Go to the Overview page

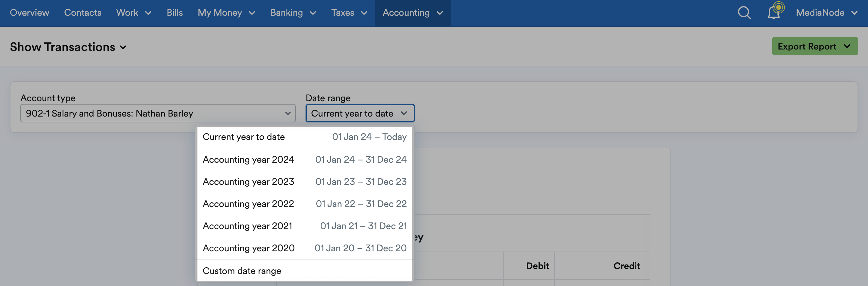tap(29, 13)
